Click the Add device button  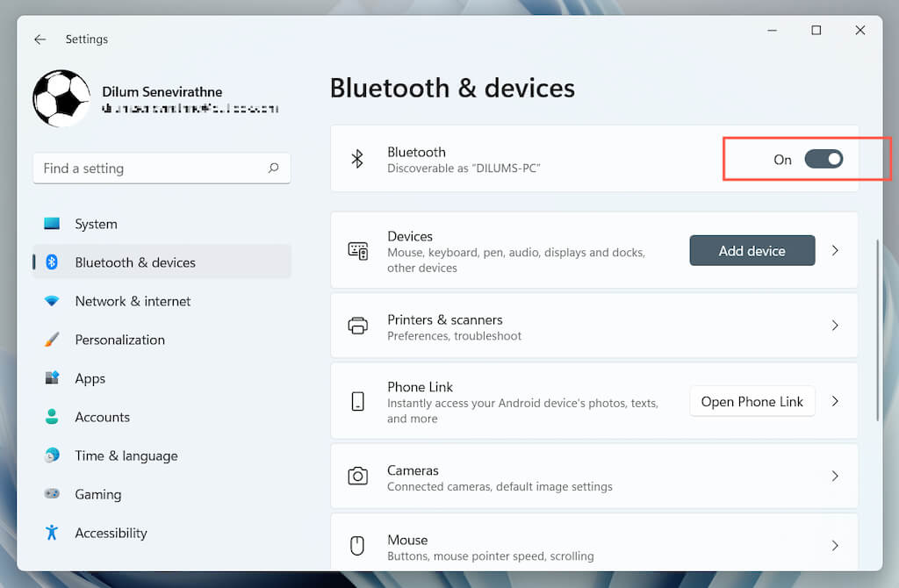752,250
